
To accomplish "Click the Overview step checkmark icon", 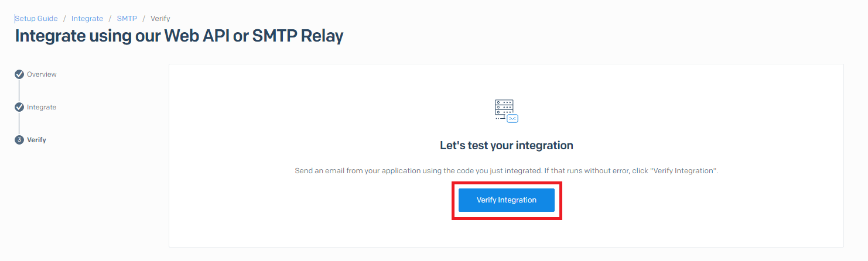I will pyautogui.click(x=19, y=74).
